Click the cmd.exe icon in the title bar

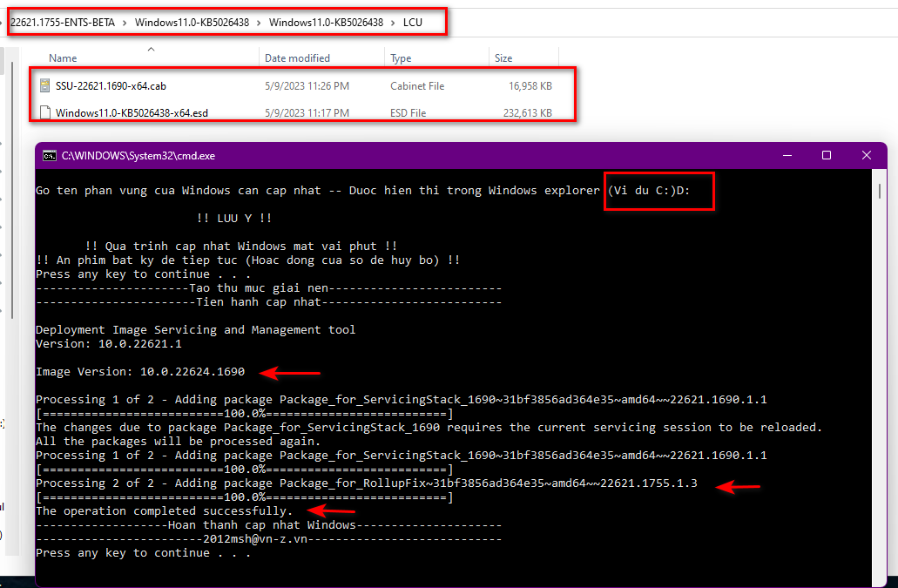click(x=50, y=156)
